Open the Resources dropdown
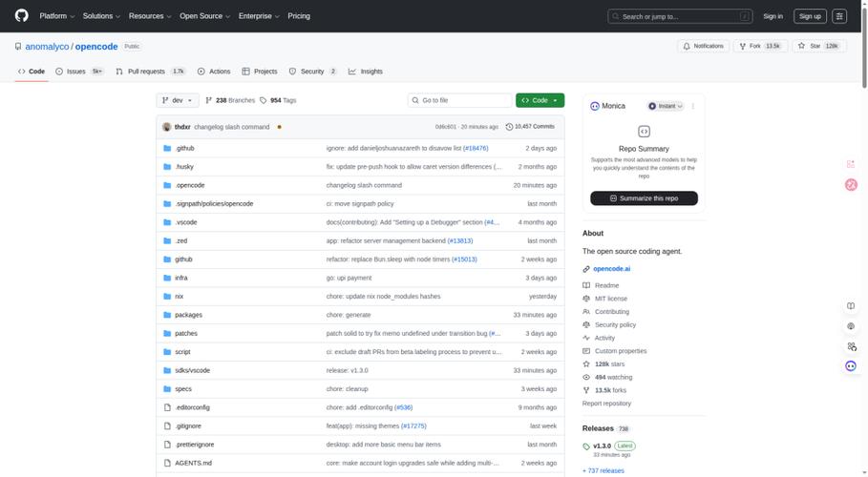This screenshot has height=477, width=868. pos(150,16)
